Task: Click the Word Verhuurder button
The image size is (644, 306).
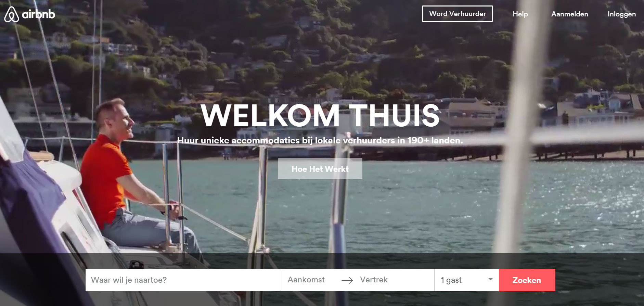Action: [x=457, y=14]
